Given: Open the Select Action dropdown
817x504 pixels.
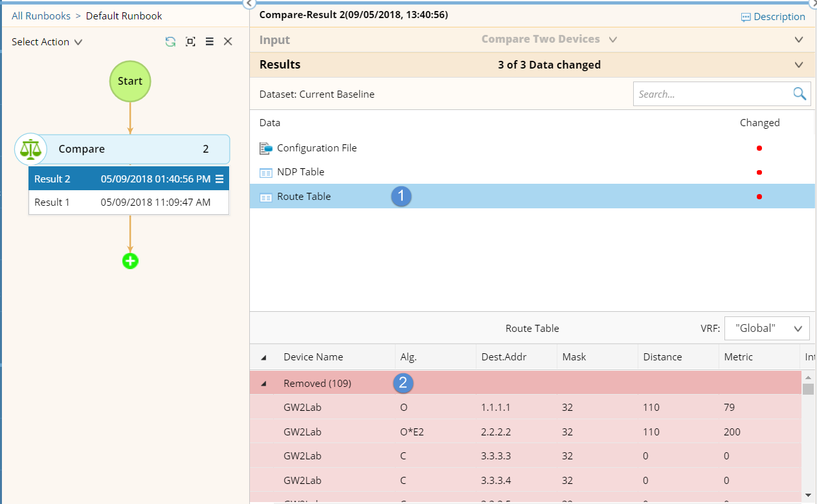Looking at the screenshot, I should tap(47, 41).
